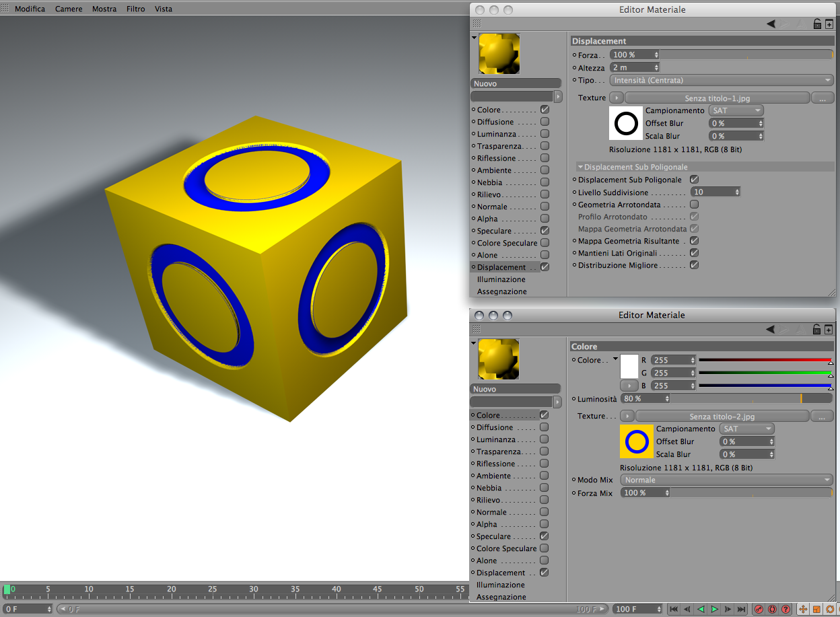
Task: Open the Mostra menu
Action: 104,9
